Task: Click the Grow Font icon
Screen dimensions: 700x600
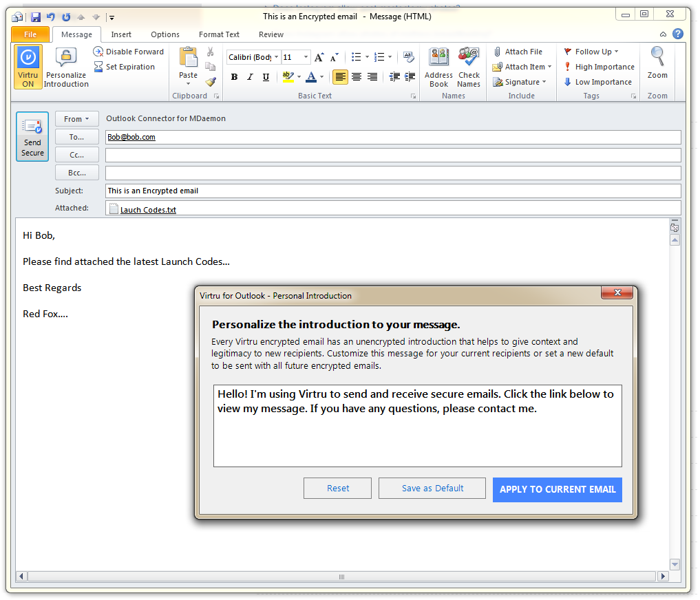Action: click(x=319, y=57)
